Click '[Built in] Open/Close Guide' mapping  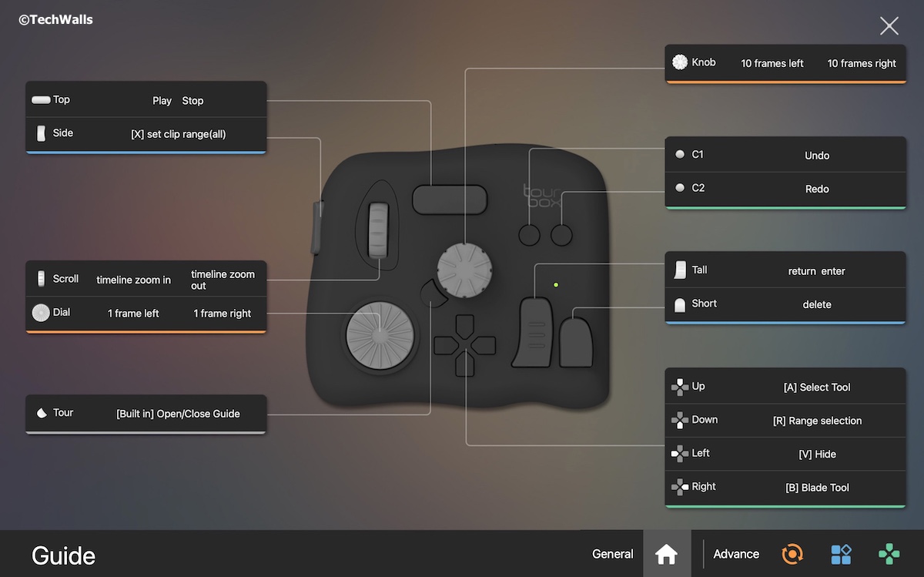pyautogui.click(x=178, y=414)
